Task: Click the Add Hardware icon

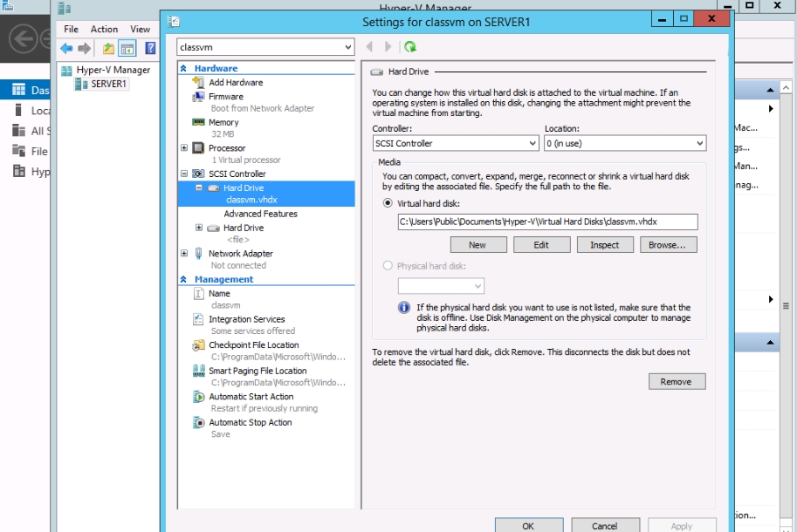Action: (198, 82)
